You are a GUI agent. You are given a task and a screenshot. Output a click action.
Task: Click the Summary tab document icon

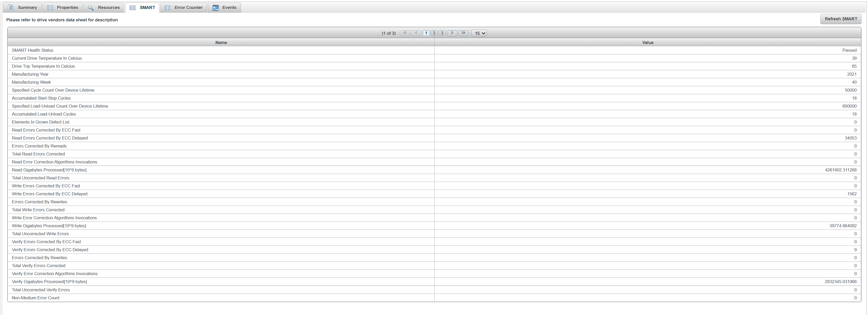(11, 8)
